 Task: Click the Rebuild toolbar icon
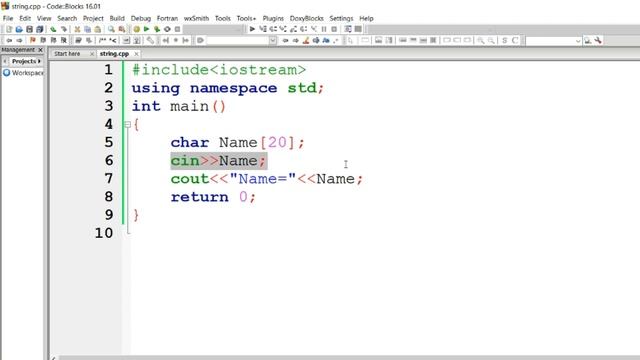tap(167, 29)
